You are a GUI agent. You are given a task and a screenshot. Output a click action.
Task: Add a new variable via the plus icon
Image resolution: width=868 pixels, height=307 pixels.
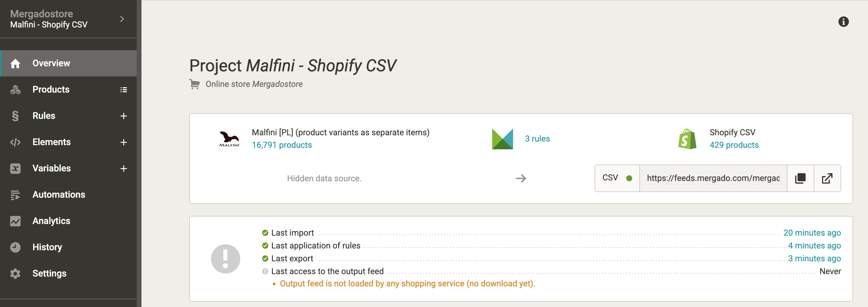coord(124,168)
